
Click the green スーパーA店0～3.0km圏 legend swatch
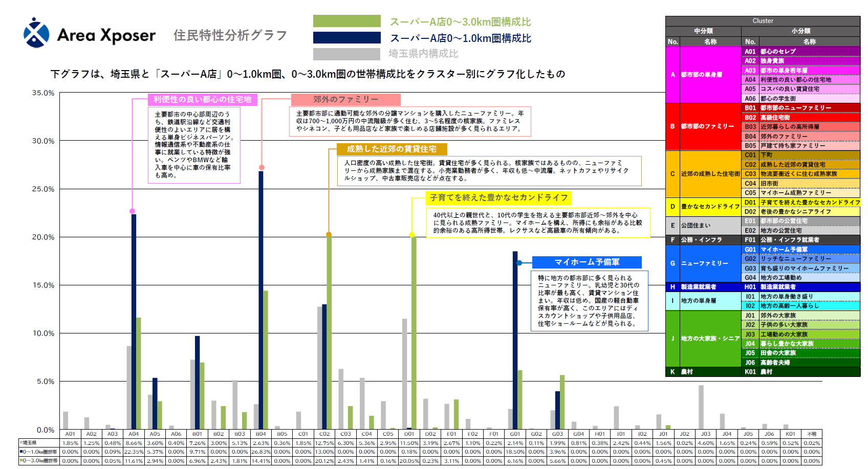point(346,21)
